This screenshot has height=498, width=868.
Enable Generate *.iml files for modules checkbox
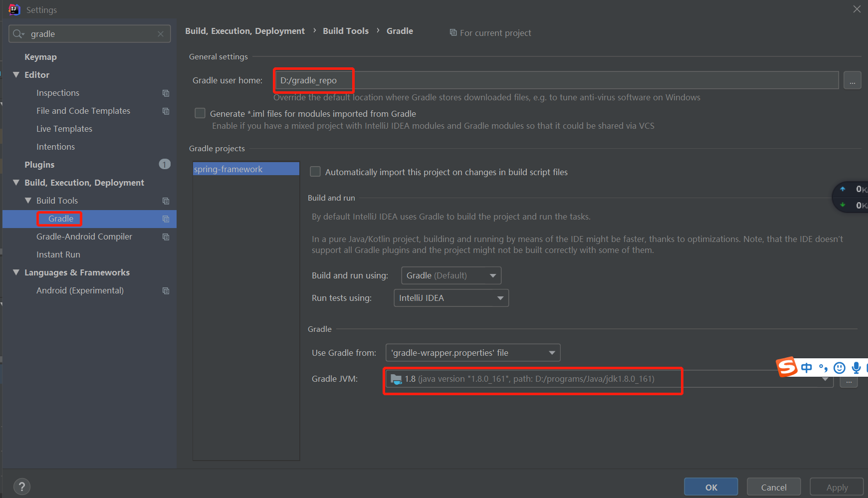click(x=200, y=113)
